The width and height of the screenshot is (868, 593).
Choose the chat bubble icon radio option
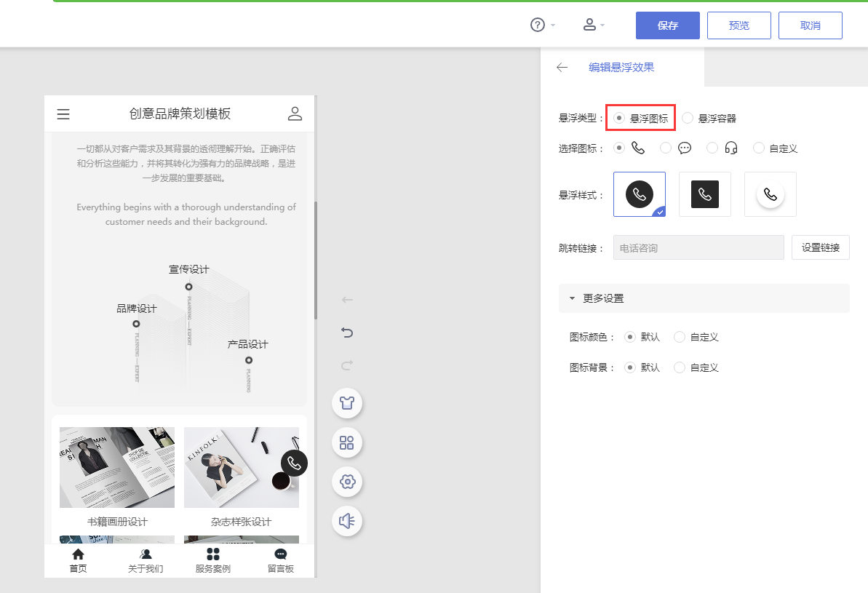point(666,148)
